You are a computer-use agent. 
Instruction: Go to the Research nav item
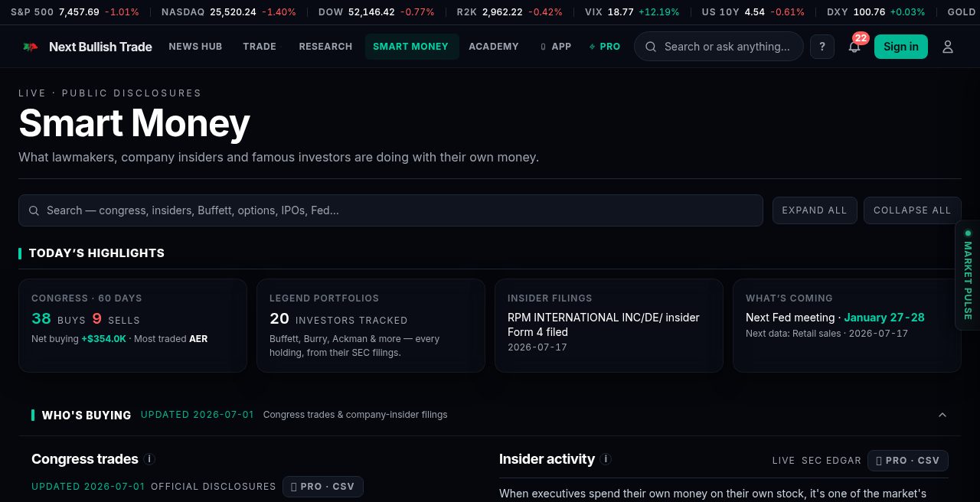click(325, 47)
